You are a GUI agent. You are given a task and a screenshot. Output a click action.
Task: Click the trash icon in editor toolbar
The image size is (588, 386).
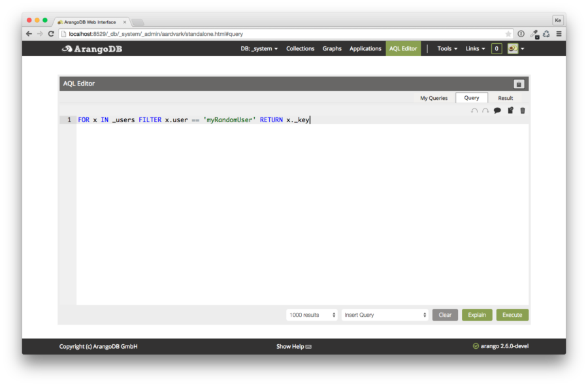coord(523,110)
